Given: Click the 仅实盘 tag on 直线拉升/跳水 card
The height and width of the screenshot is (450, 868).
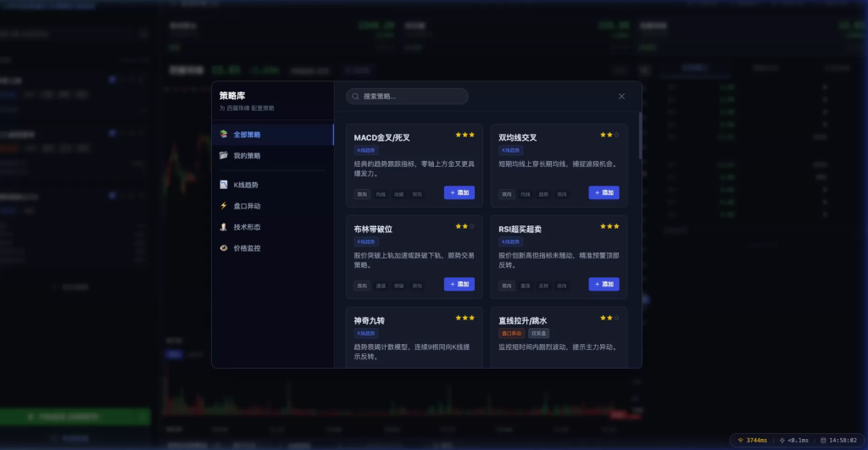Looking at the screenshot, I should pyautogui.click(x=538, y=333).
